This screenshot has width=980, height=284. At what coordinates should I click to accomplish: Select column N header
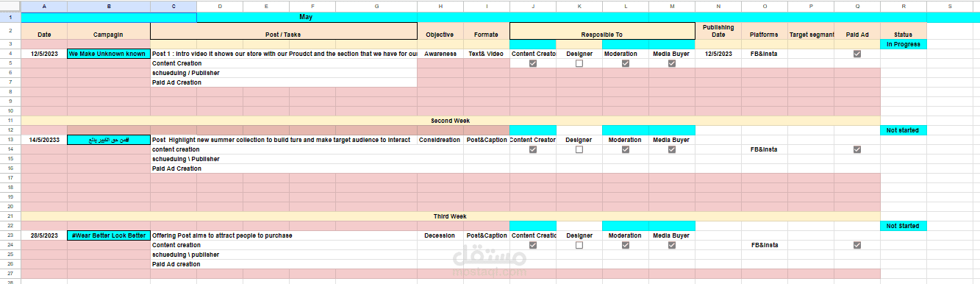click(718, 6)
